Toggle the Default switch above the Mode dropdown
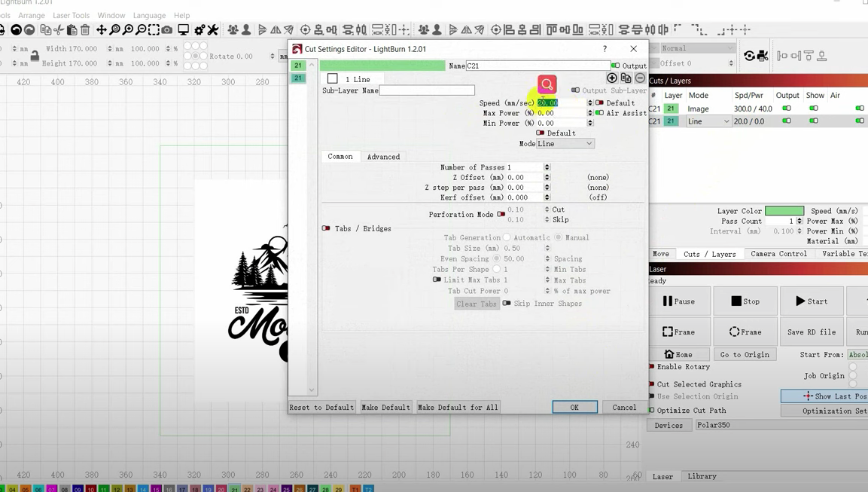Viewport: 868px width, 492px height. [541, 133]
